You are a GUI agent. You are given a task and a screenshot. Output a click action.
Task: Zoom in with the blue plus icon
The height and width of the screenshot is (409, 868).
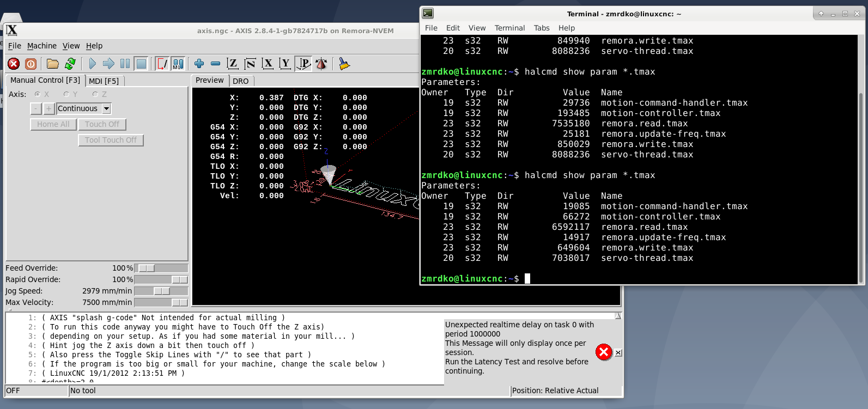click(x=199, y=64)
